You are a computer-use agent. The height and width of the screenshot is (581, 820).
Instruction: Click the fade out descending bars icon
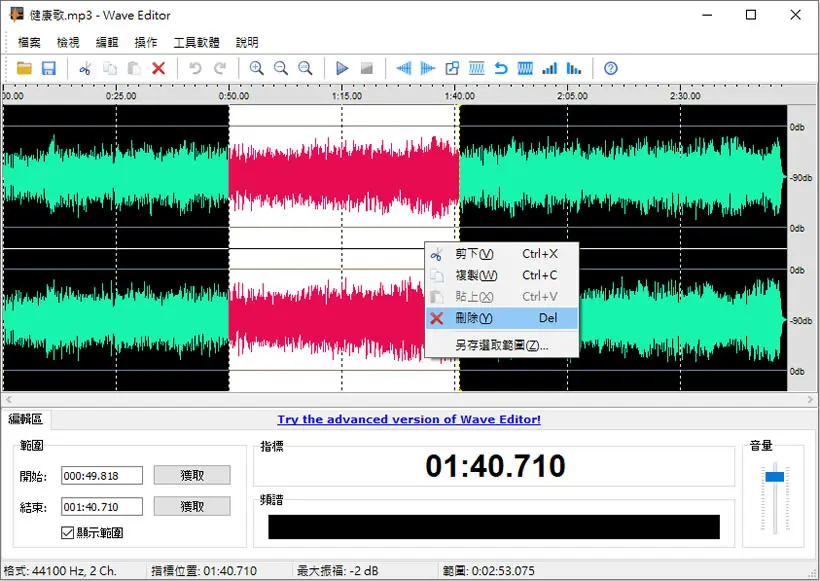pos(574,68)
